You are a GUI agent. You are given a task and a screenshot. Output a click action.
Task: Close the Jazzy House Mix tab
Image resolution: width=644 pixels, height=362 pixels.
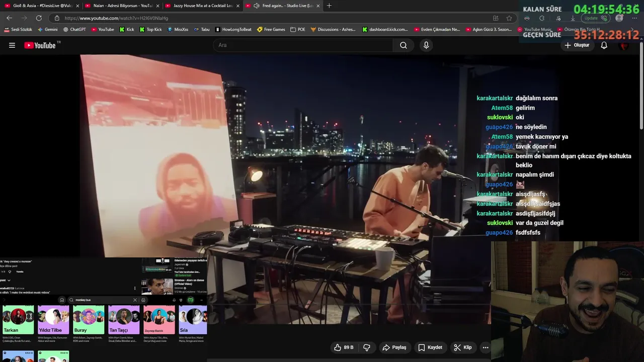click(238, 6)
